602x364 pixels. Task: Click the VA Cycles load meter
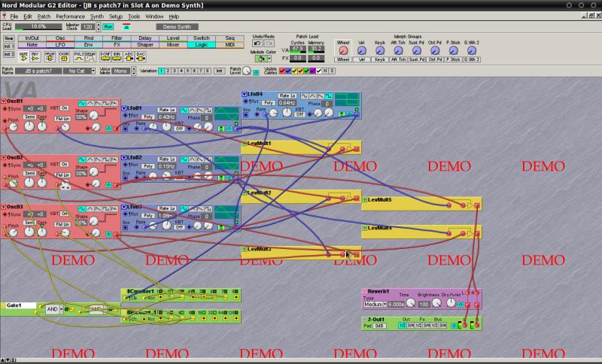297,49
